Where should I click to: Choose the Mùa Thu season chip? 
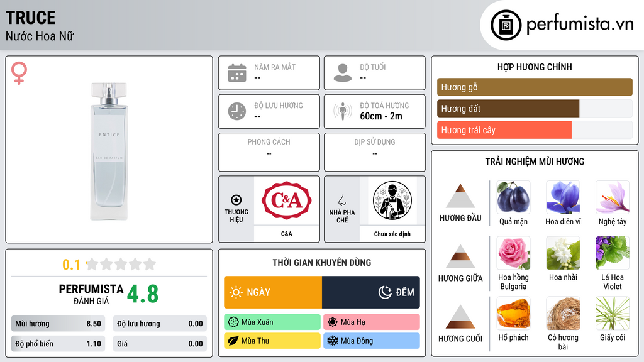[272, 341]
